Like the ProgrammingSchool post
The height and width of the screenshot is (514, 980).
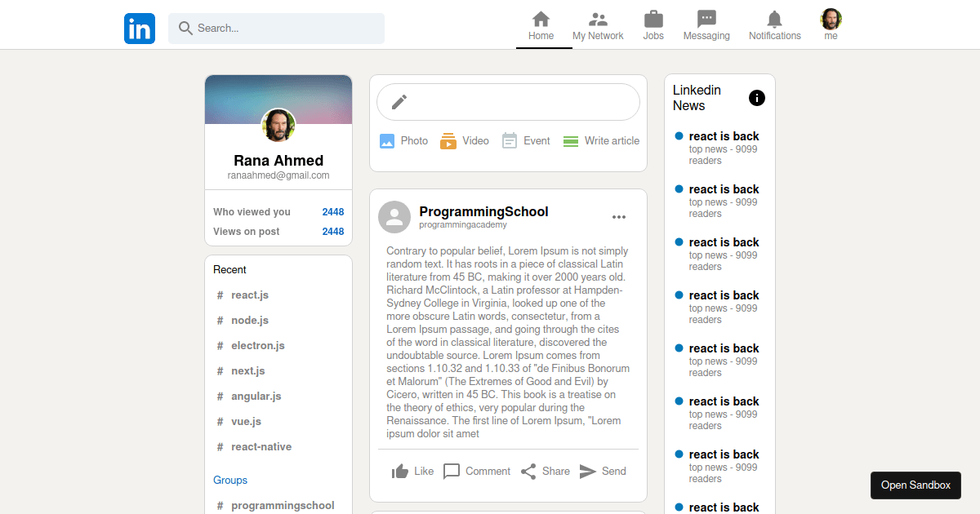click(400, 471)
